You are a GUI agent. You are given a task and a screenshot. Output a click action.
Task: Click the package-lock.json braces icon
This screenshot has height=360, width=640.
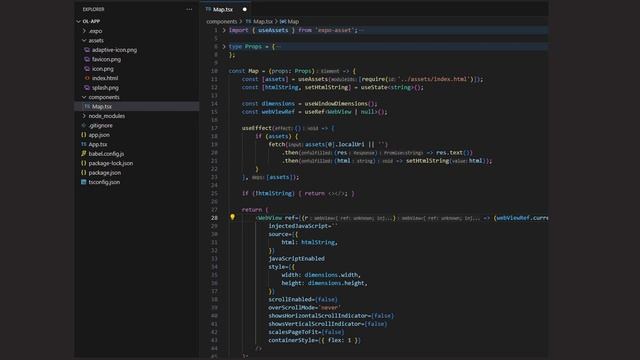tap(84, 163)
